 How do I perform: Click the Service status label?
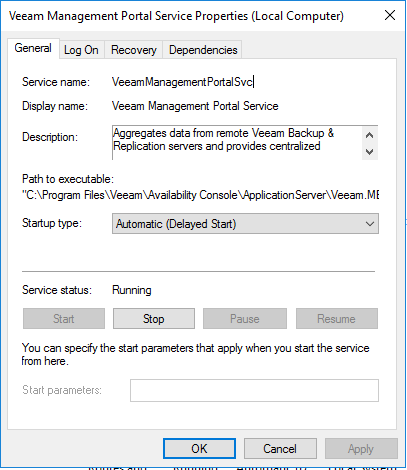tap(57, 290)
